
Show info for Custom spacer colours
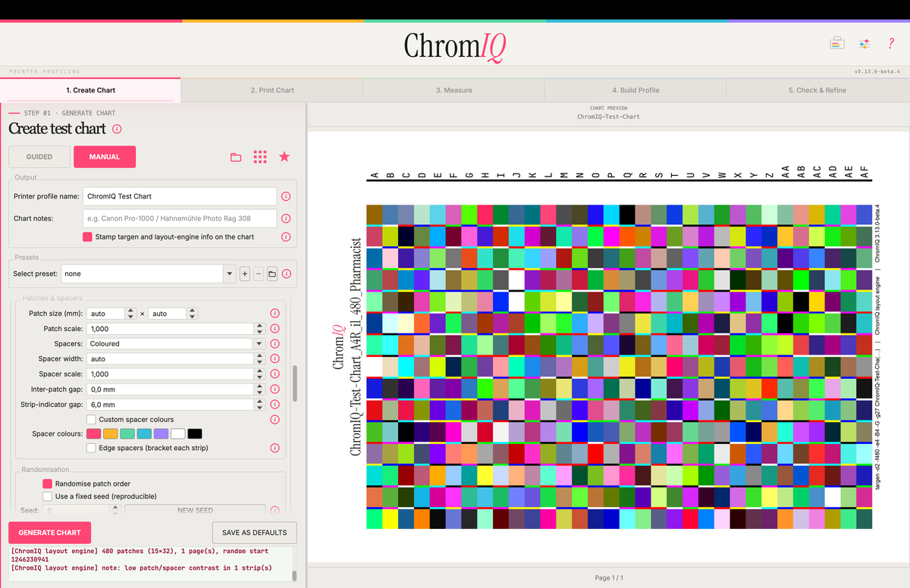click(275, 419)
